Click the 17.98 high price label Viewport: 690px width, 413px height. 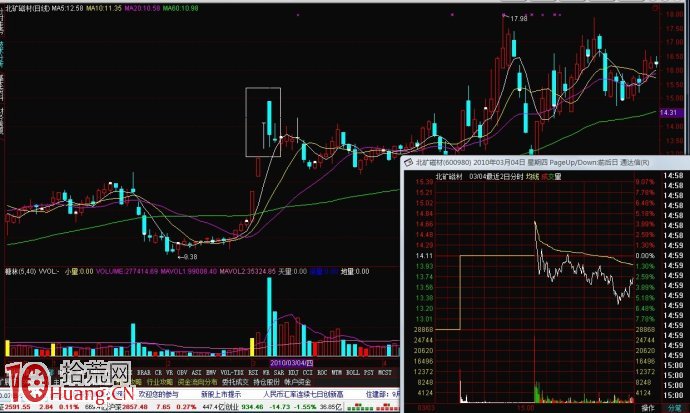pos(518,18)
